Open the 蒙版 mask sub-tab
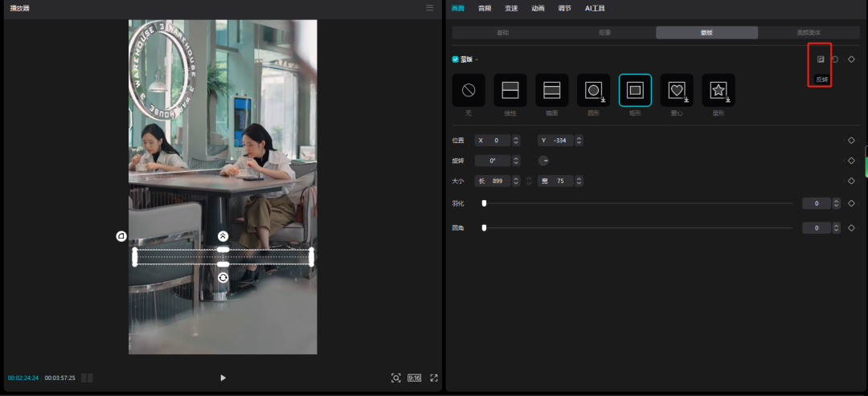Image resolution: width=868 pixels, height=396 pixels. (x=706, y=33)
